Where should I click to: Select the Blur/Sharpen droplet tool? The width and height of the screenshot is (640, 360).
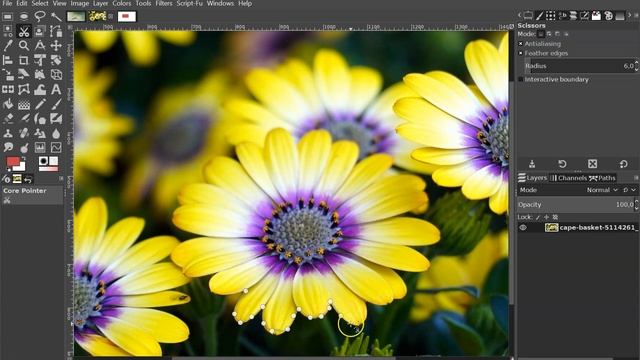pos(56,133)
